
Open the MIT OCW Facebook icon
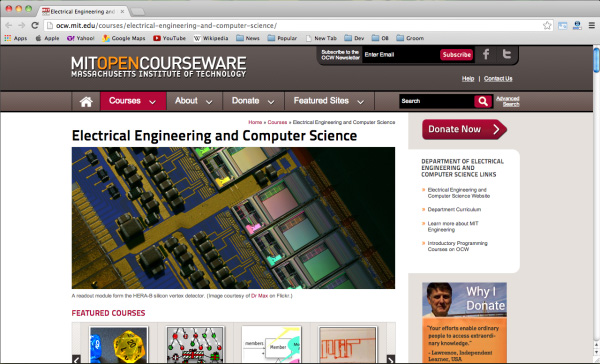coord(486,54)
